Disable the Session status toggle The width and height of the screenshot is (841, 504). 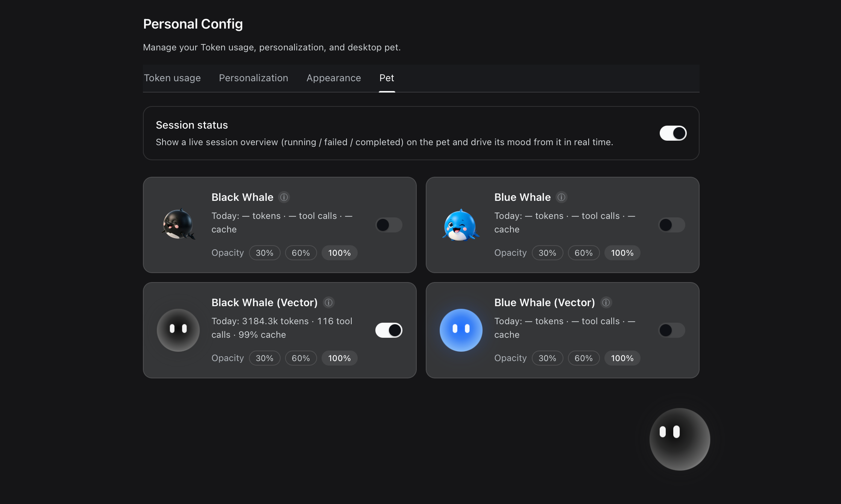tap(673, 133)
